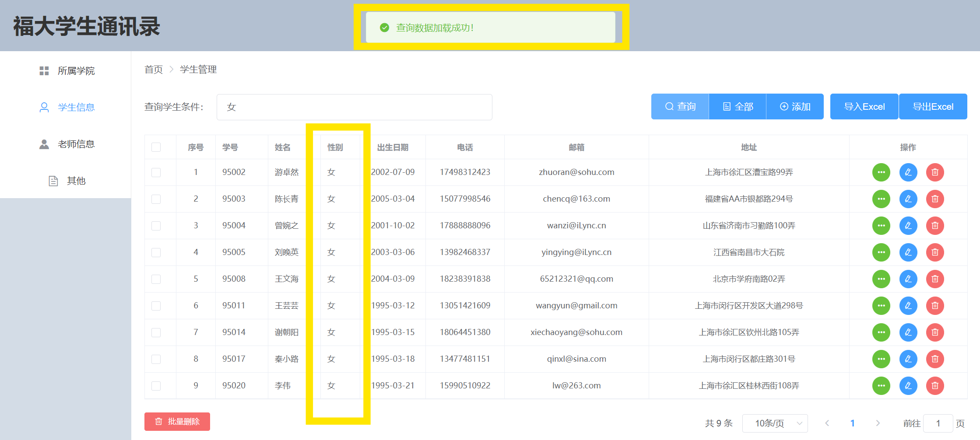Viewport: 980px width, 440px height.
Task: Click previous page arrow in pagination
Action: (x=827, y=423)
